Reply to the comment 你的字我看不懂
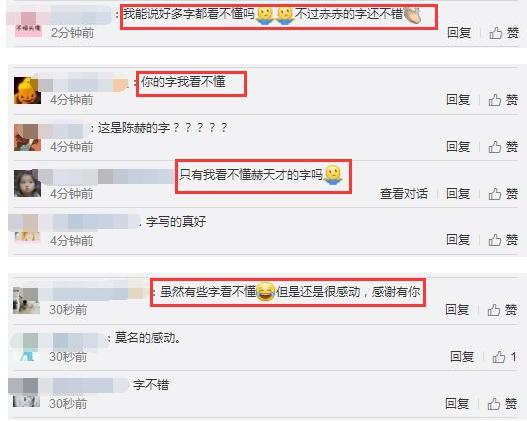527x421 pixels. tap(458, 100)
